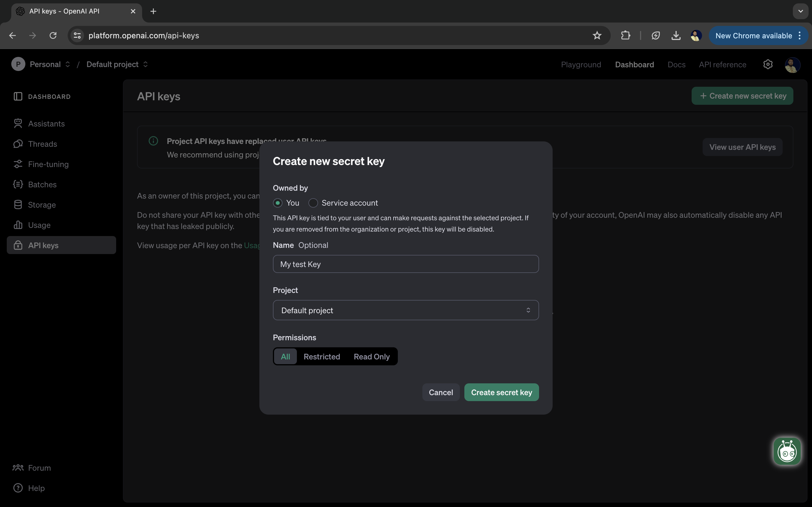This screenshot has height=507, width=812.
Task: Open the Storage sidebar section
Action: [x=42, y=205]
